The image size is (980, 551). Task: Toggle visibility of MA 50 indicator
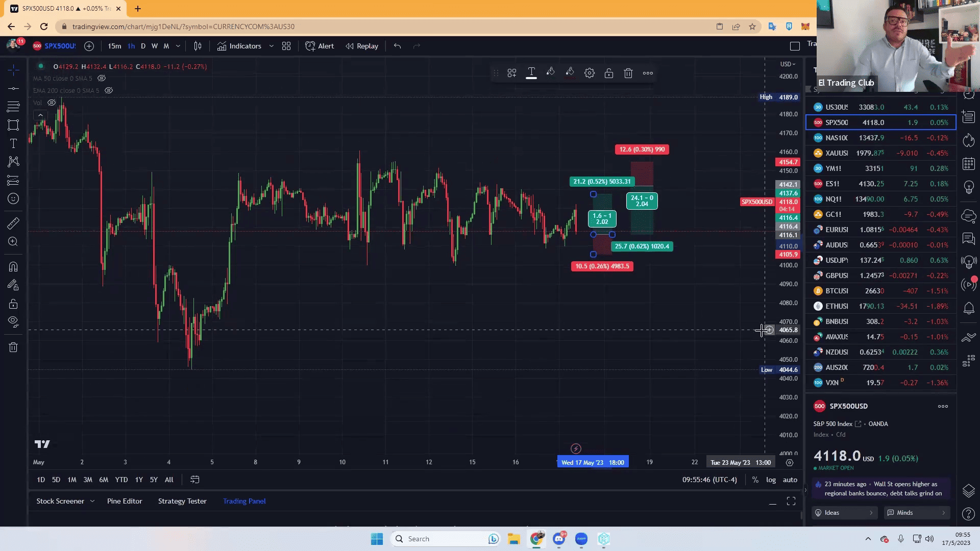click(102, 78)
